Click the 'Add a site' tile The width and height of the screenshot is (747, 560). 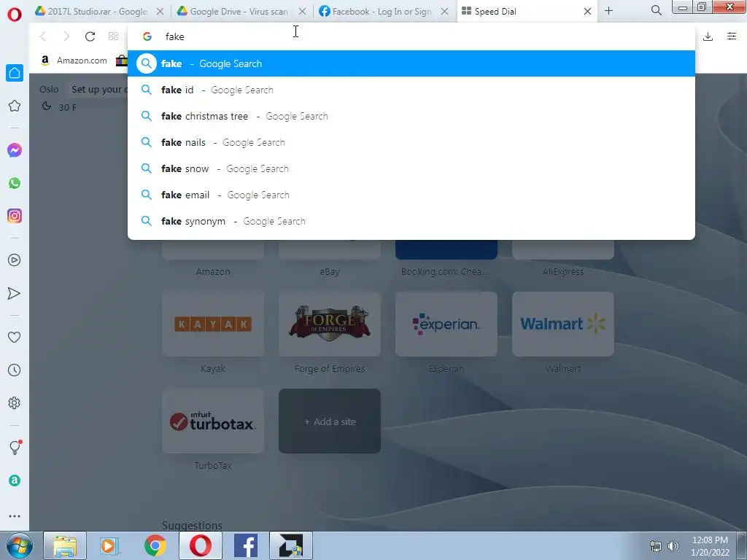click(x=330, y=421)
